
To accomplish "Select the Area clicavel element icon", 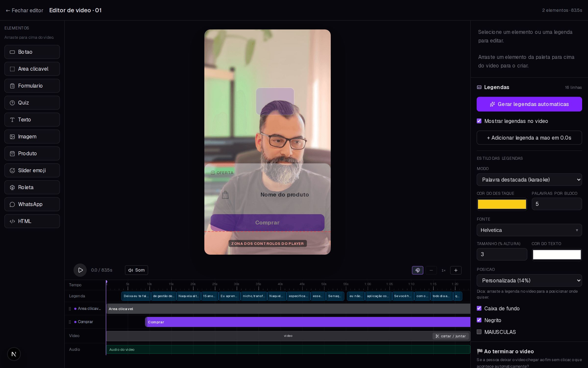I will [x=12, y=69].
